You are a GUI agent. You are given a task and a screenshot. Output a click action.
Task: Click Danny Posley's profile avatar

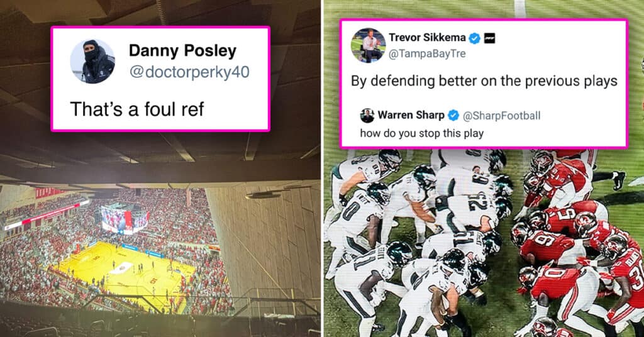[x=92, y=62]
